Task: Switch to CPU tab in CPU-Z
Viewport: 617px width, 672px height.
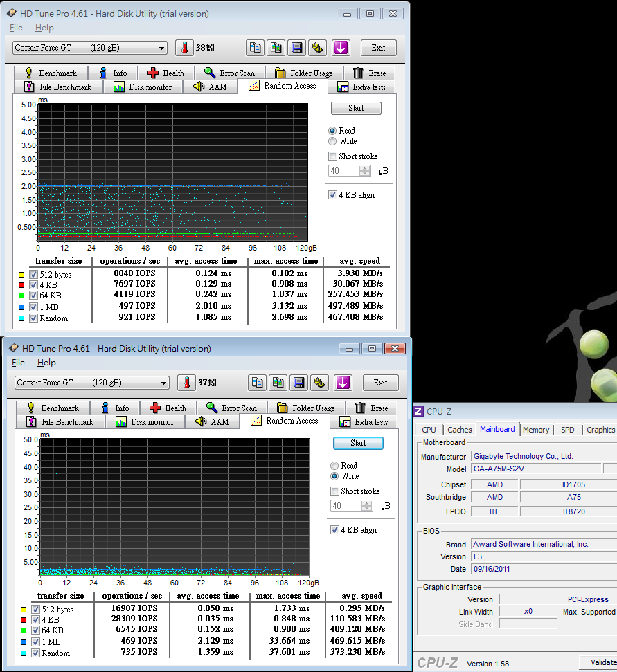Action: pyautogui.click(x=429, y=430)
